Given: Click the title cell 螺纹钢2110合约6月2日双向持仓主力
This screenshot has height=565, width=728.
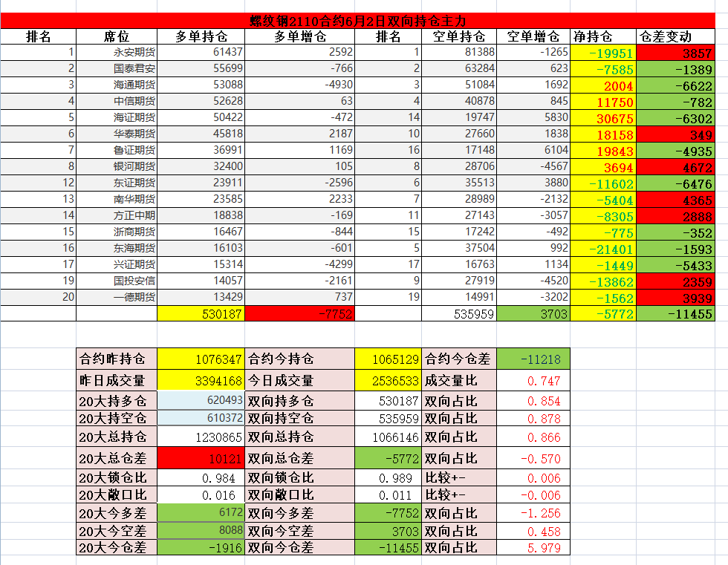Looking at the screenshot, I should point(363,21).
